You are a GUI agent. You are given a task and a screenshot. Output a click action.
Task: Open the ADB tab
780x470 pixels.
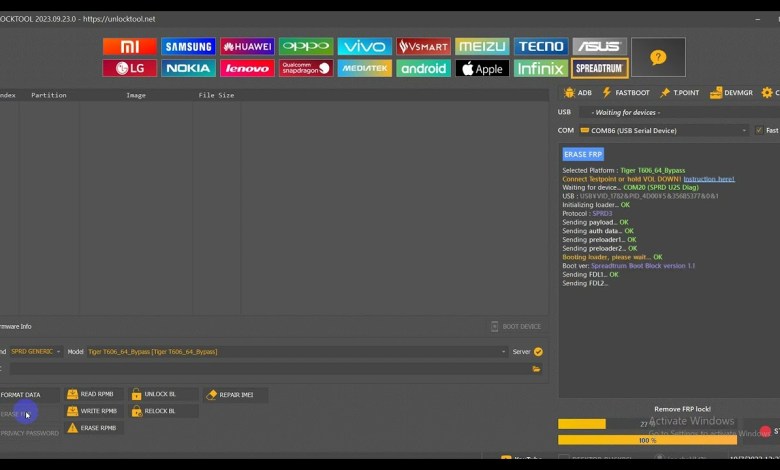pyautogui.click(x=577, y=92)
